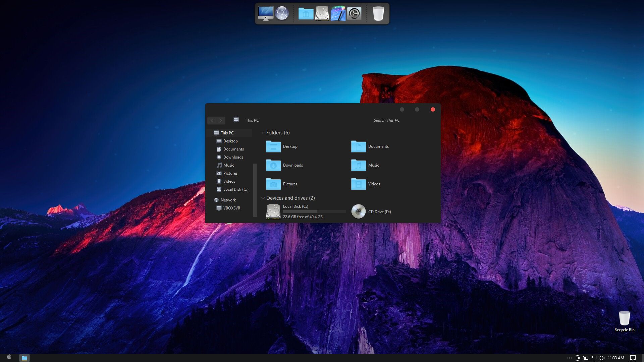The height and width of the screenshot is (362, 644).
Task: Click the volume speaker icon in the tray
Action: pos(601,358)
